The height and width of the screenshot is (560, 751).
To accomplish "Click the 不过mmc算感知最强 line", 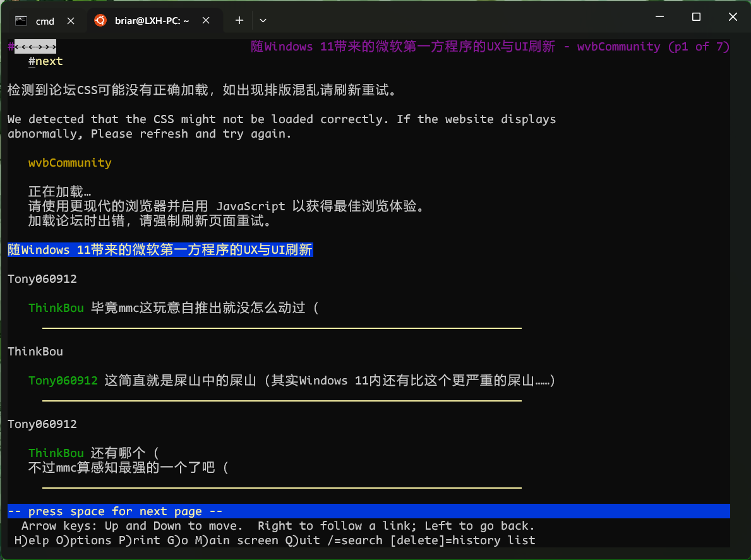I will [128, 467].
